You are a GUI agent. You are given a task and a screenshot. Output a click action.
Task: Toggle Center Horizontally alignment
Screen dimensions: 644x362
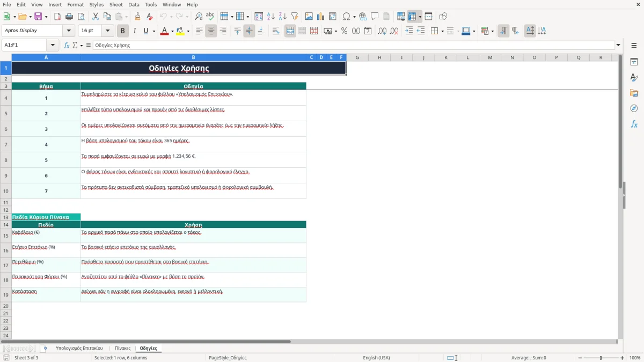coord(211,31)
